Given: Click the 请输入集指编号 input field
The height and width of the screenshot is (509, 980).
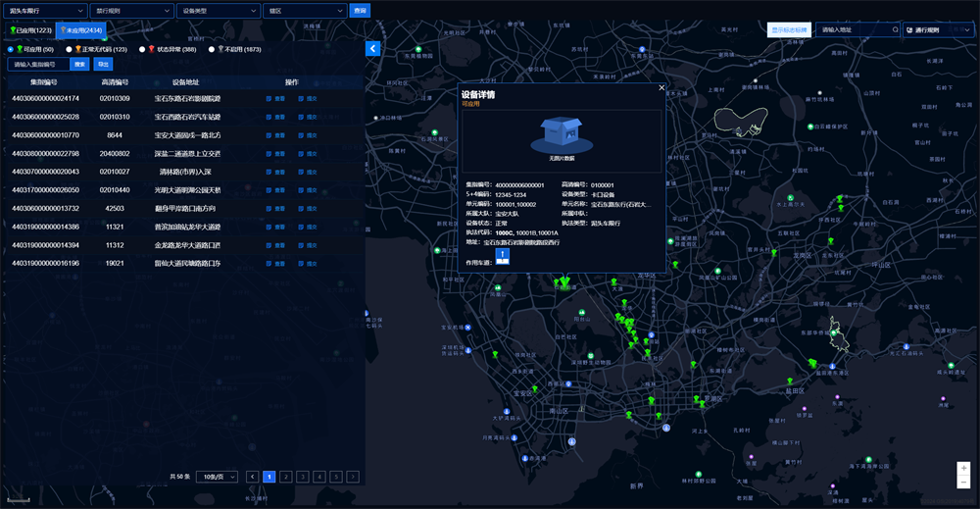Looking at the screenshot, I should point(39,65).
